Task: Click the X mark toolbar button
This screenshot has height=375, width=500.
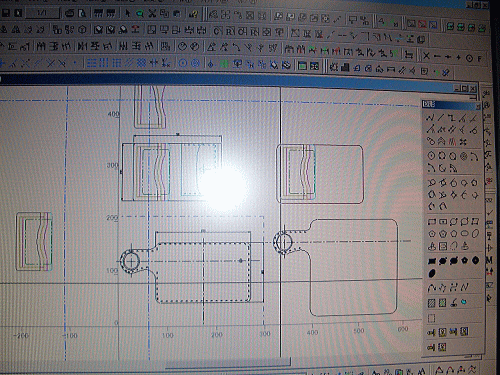Action: pos(426,56)
